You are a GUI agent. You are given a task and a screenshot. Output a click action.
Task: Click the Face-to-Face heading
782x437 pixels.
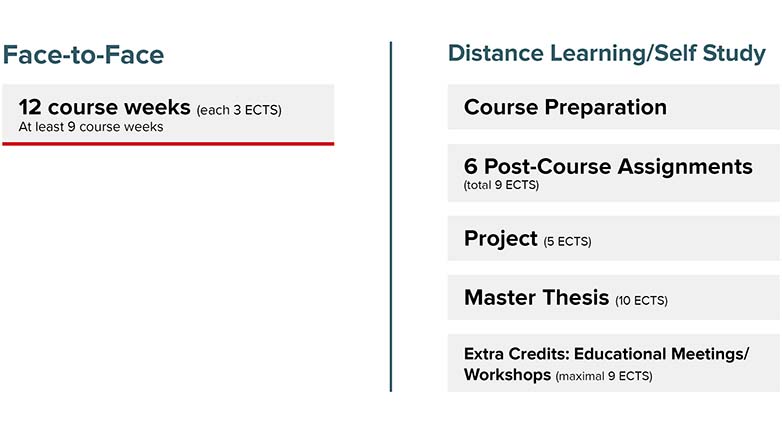(x=83, y=54)
